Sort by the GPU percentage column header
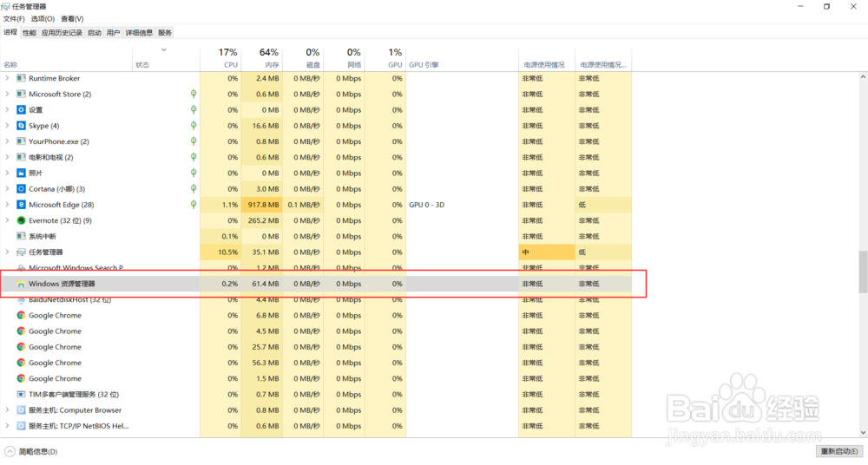 click(385, 58)
